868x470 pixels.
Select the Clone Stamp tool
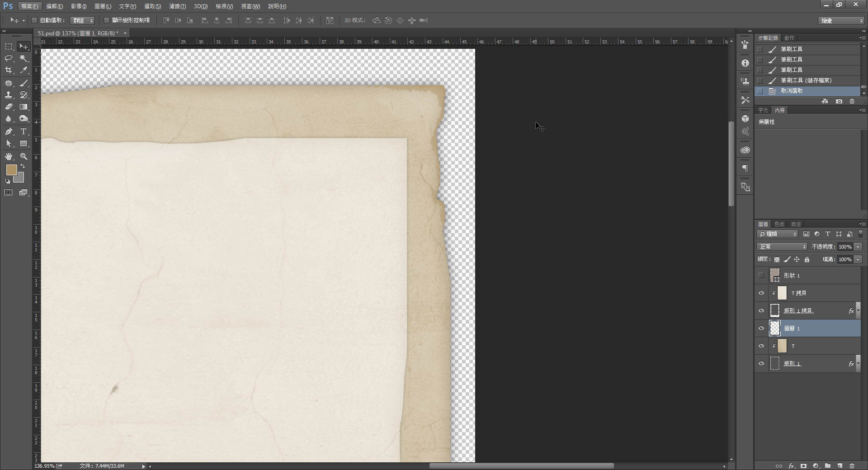(x=9, y=95)
